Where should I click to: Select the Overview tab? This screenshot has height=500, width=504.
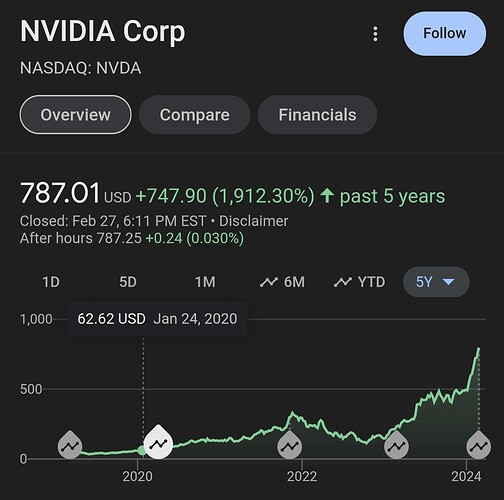[75, 115]
